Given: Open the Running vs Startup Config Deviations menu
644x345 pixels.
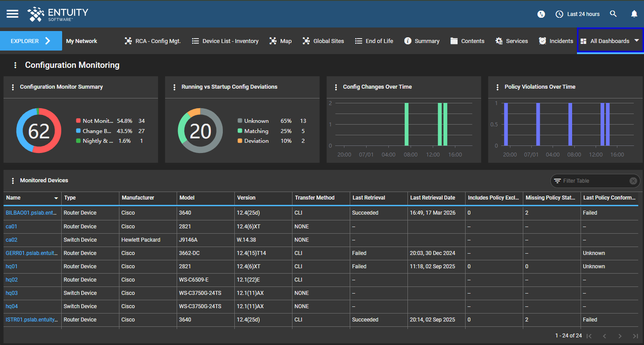Looking at the screenshot, I should (174, 87).
